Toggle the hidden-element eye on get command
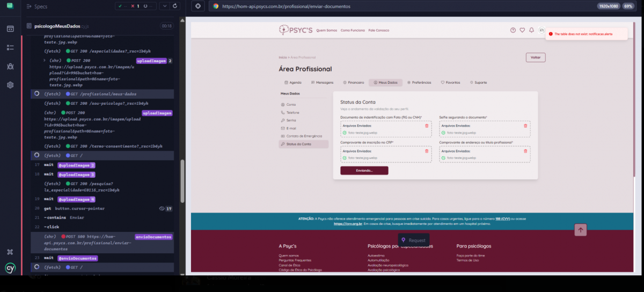This screenshot has width=644, height=292. coord(162,208)
